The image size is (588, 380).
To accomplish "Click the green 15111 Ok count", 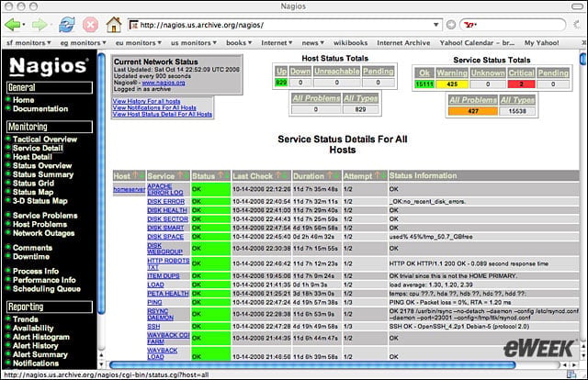I will [x=424, y=84].
